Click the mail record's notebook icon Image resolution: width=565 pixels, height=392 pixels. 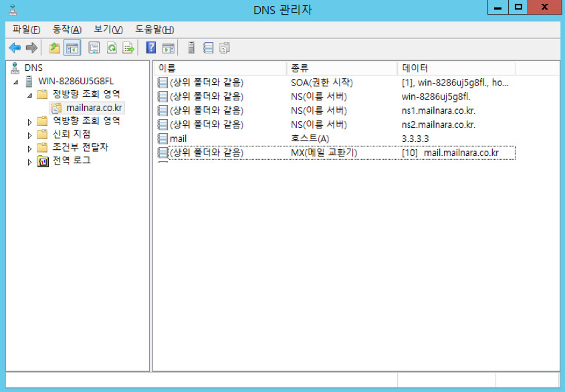(162, 138)
